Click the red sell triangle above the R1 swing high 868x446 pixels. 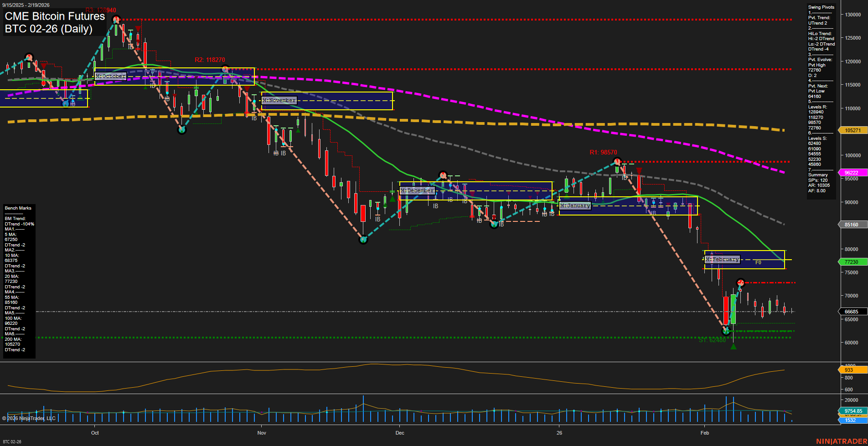pyautogui.click(x=639, y=170)
